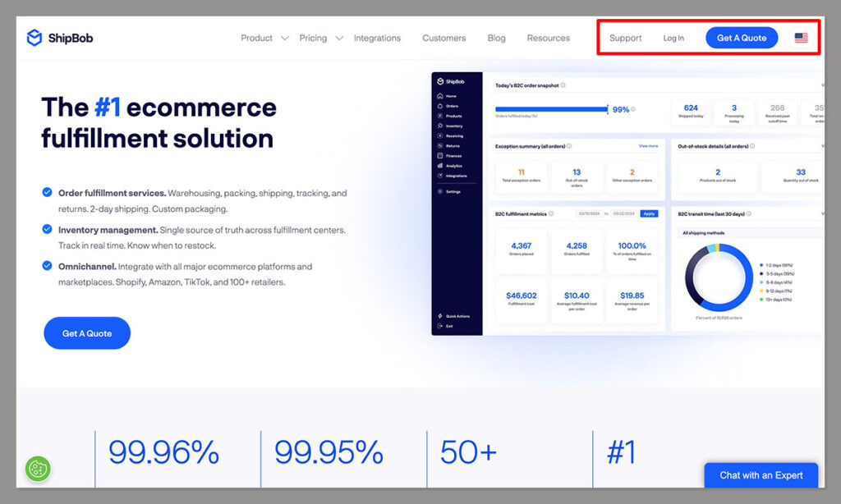Click the $46,602 Fulfillment cost card
Viewport: 841px width, 504px height.
point(521,300)
